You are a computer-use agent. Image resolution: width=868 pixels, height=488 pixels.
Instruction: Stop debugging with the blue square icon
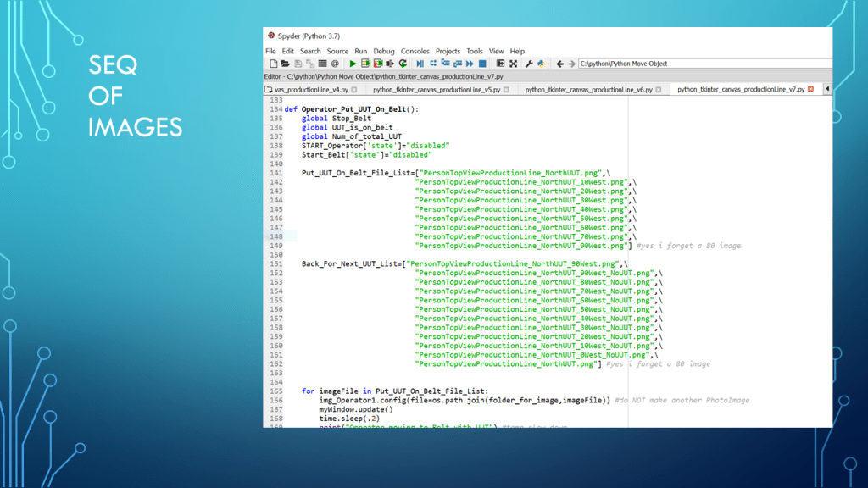[x=482, y=64]
